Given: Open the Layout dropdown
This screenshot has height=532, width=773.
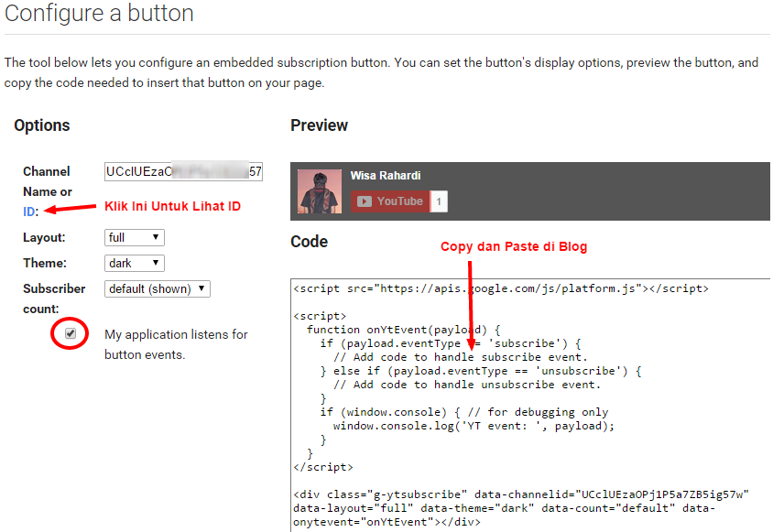Looking at the screenshot, I should pyautogui.click(x=134, y=237).
